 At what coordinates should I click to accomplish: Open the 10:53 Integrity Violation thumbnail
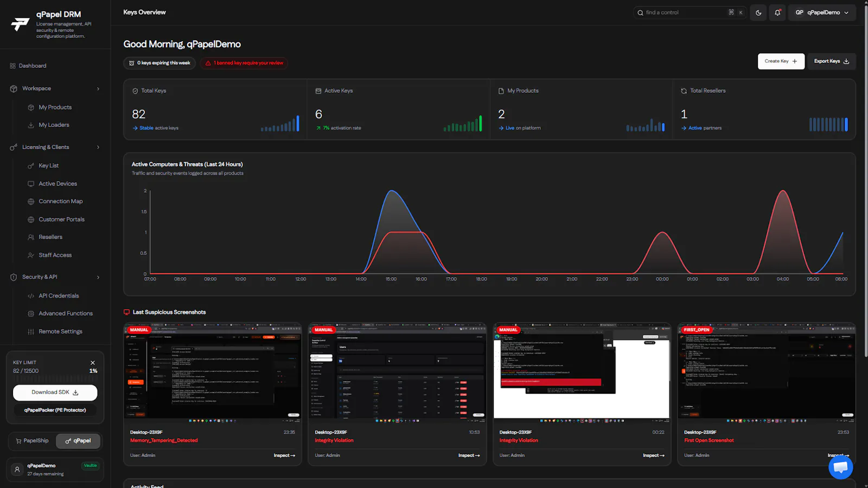pyautogui.click(x=397, y=374)
